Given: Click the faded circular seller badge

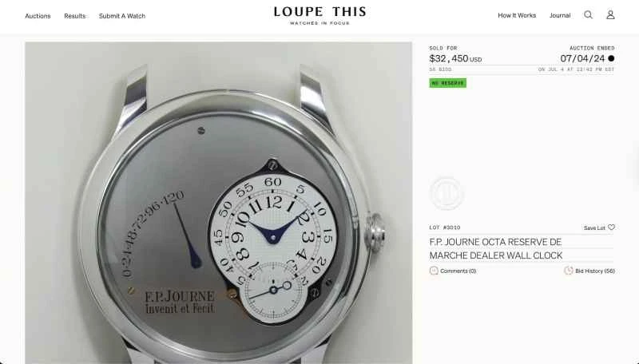Looking at the screenshot, I should pos(447,194).
